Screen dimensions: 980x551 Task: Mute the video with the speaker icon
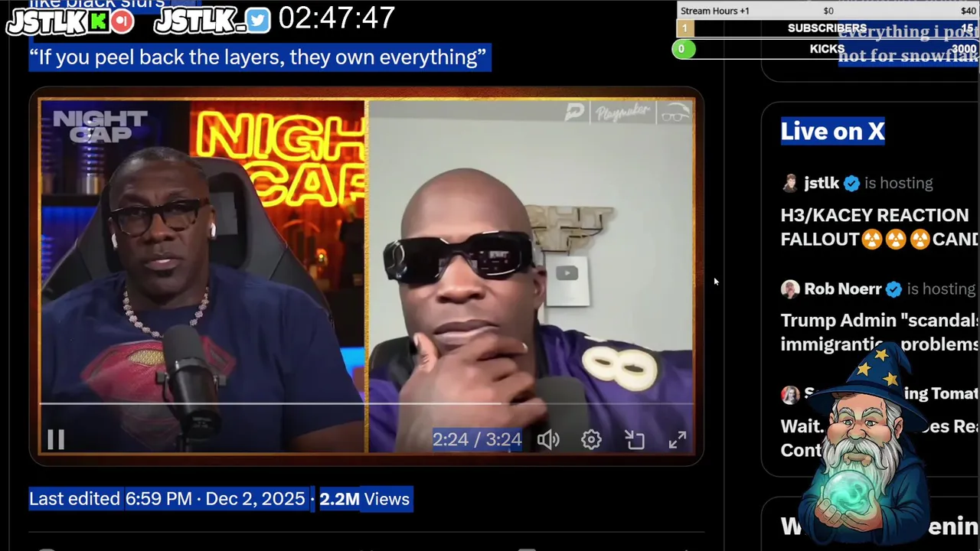548,439
